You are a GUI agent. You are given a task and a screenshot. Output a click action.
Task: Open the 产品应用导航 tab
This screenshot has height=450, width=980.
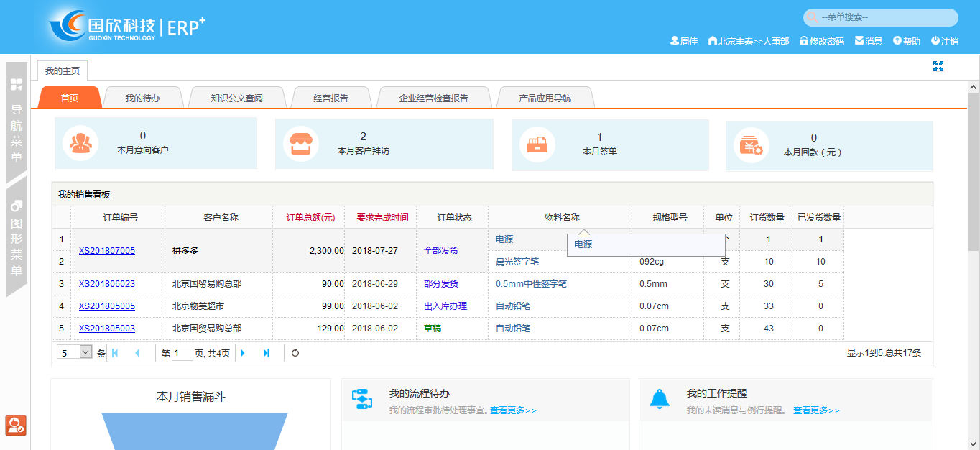(545, 98)
